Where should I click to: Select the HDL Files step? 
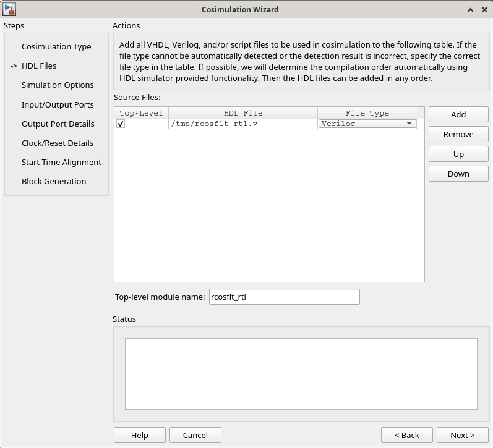39,66
